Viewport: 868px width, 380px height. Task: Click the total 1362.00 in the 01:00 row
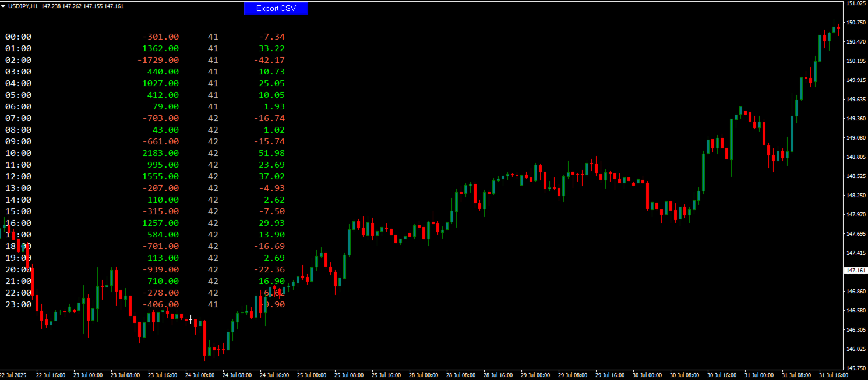tap(161, 48)
